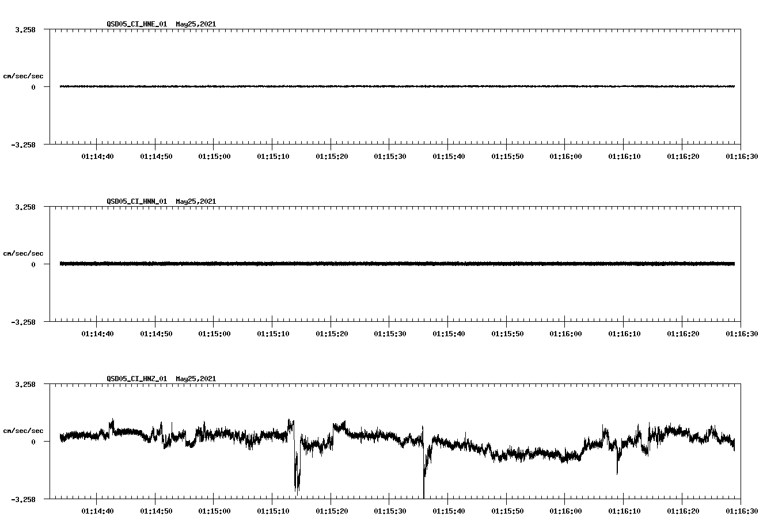Click the 01:14:40 time label under top plot
782x532 pixels.
pos(97,155)
